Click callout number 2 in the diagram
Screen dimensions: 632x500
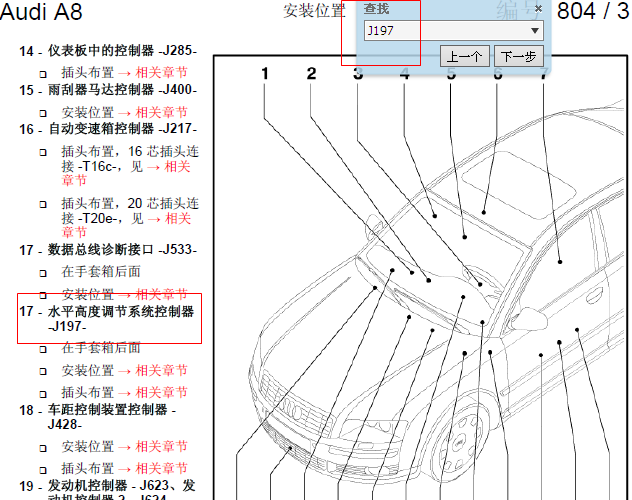311,73
